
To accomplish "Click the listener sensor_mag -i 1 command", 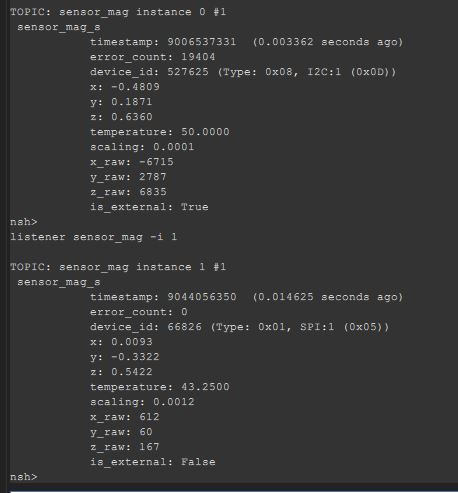I will [x=94, y=237].
